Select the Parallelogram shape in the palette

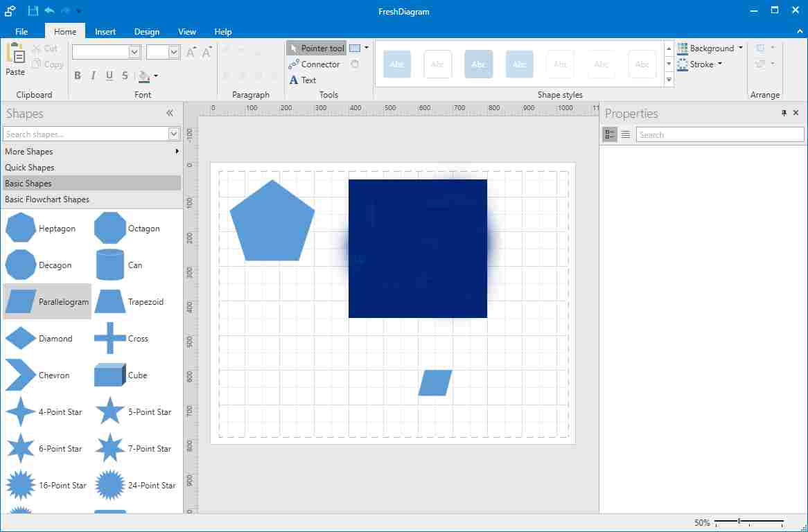coord(47,302)
